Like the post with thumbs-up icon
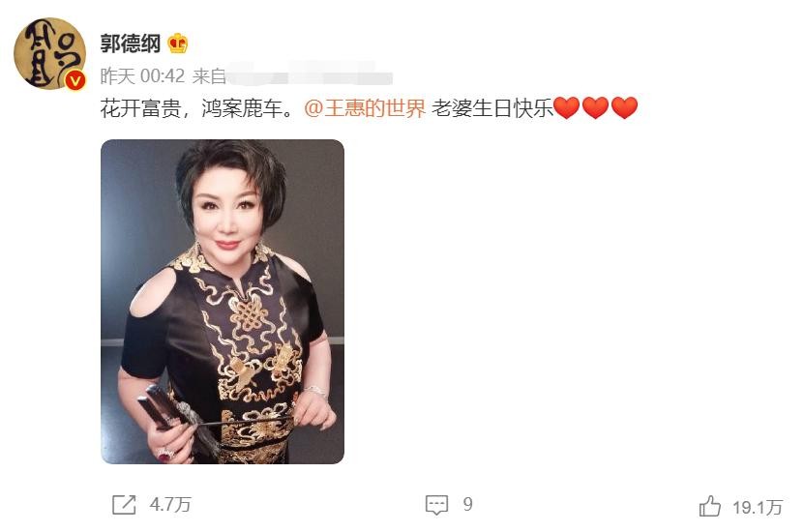The image size is (804, 532). (710, 507)
